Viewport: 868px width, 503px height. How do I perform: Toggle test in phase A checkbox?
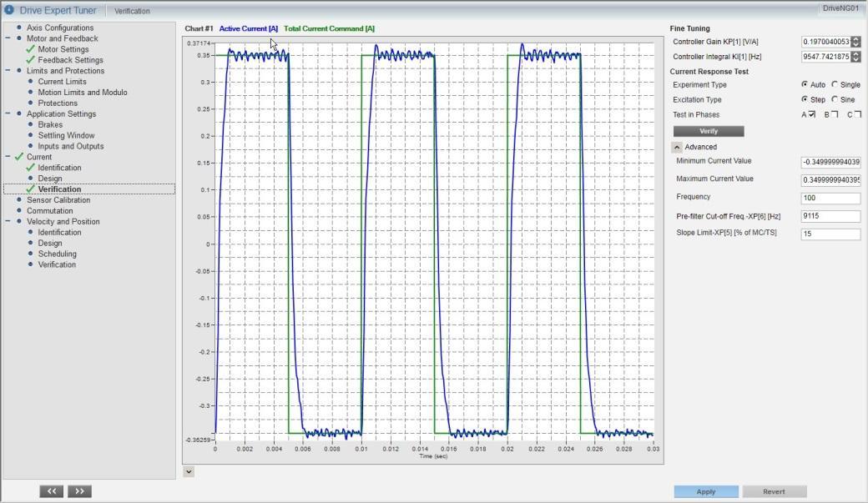click(x=811, y=114)
